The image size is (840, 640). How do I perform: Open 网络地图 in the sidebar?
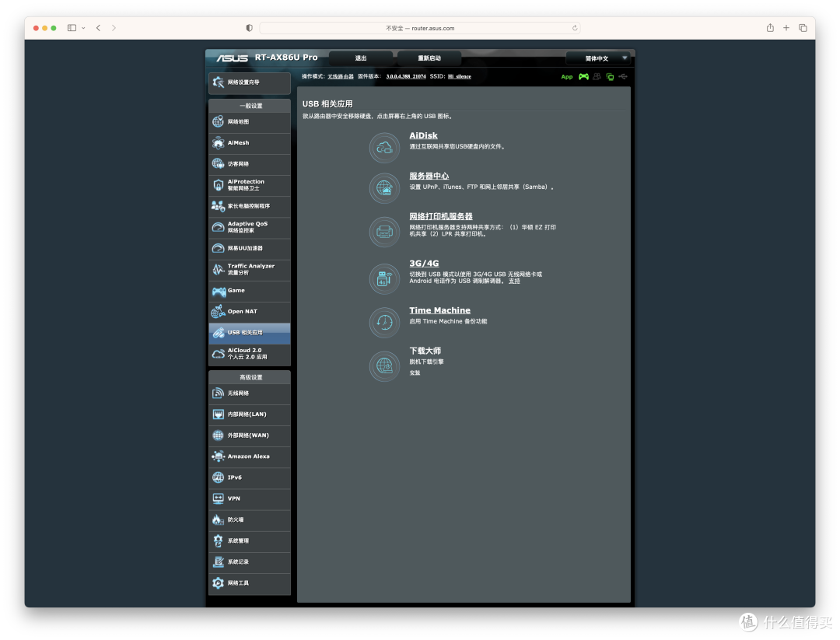249,122
